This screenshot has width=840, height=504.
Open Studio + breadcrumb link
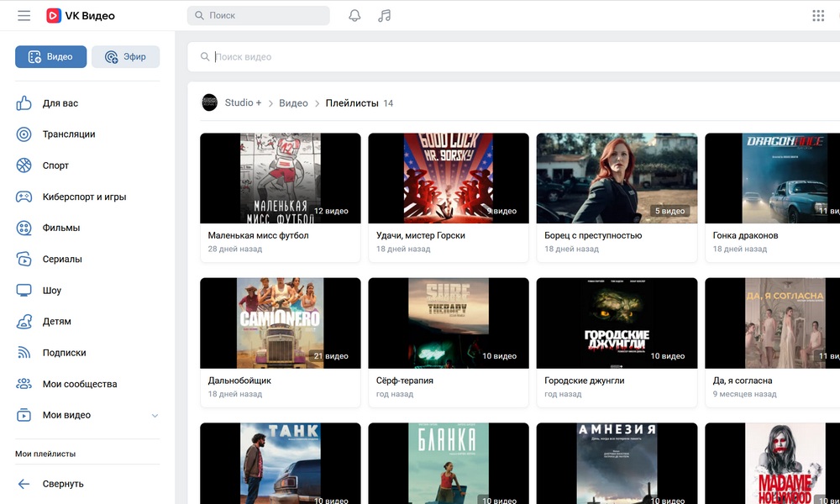[243, 102]
